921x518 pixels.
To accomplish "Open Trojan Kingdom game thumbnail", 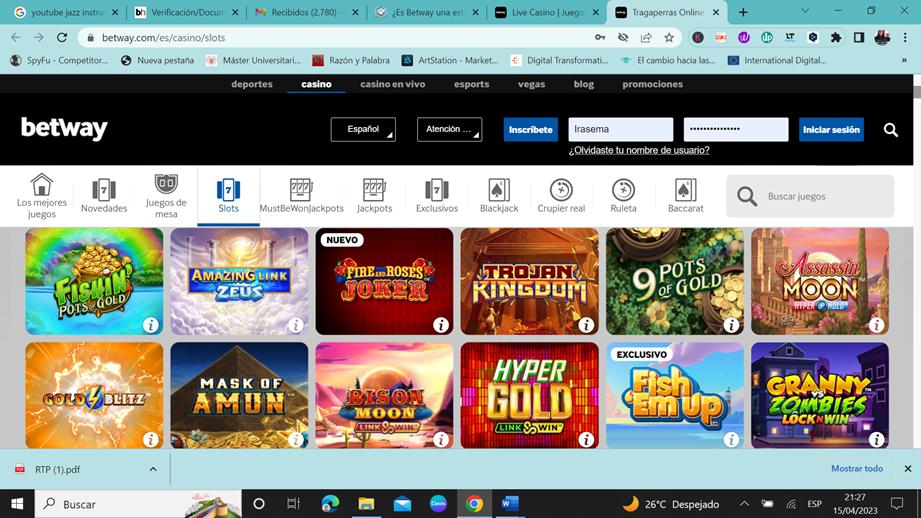I will [x=529, y=281].
